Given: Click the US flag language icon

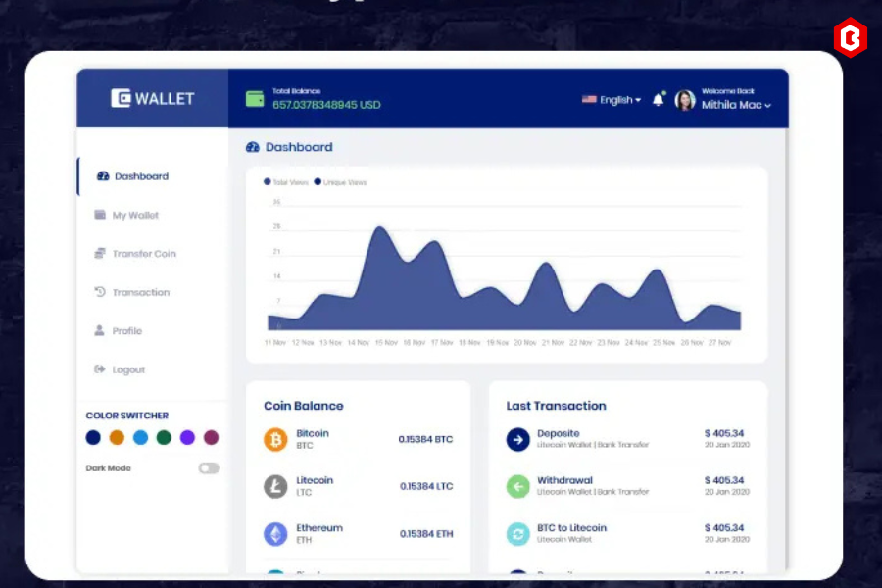Looking at the screenshot, I should pyautogui.click(x=589, y=100).
